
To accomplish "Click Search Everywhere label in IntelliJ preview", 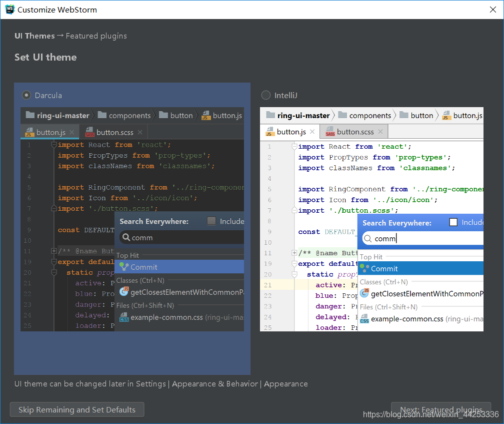I will (x=397, y=223).
